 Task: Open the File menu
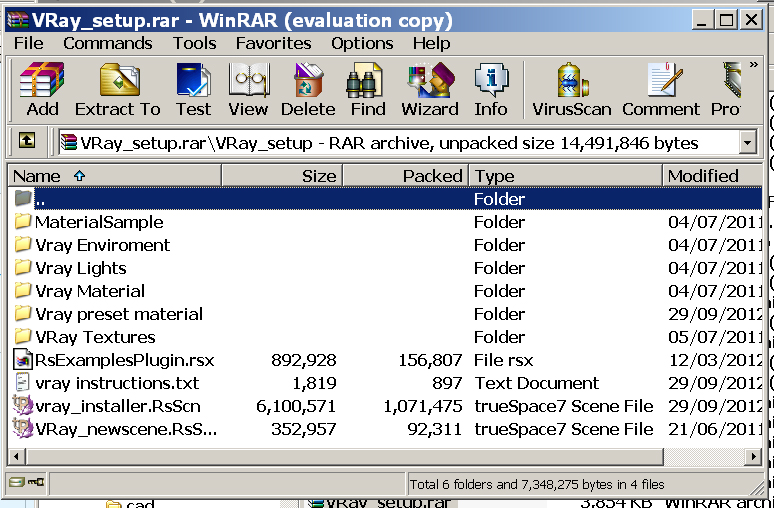pyautogui.click(x=29, y=43)
